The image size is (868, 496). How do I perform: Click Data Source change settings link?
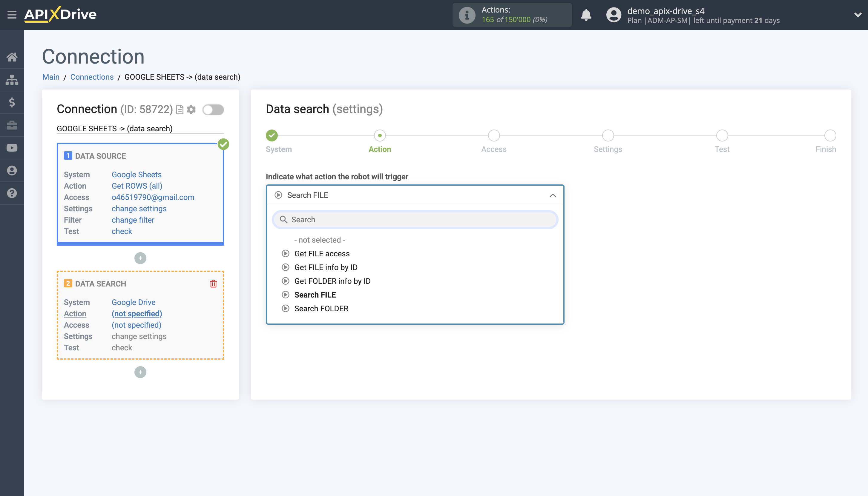139,209
